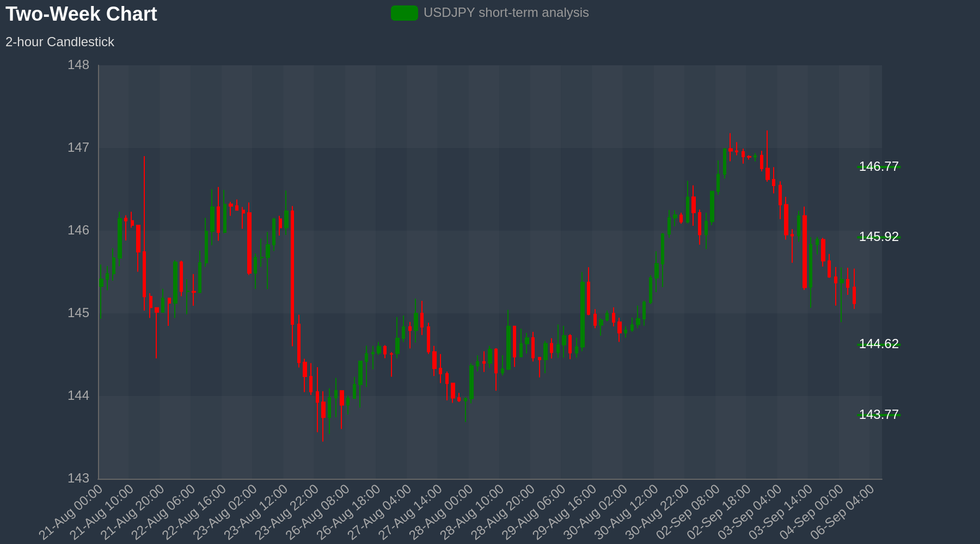Click the 30-Aug 22:00 x-axis label
Screen dimensions: 980x544
pos(657,512)
